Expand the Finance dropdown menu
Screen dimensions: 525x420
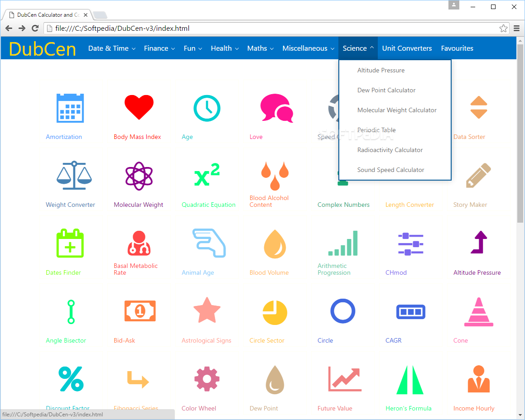click(159, 48)
